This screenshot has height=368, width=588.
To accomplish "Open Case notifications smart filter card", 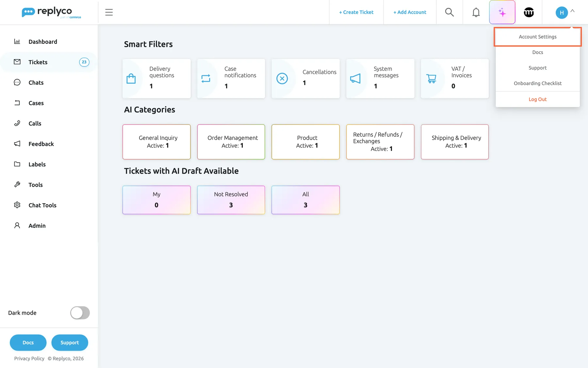I will click(x=231, y=79).
